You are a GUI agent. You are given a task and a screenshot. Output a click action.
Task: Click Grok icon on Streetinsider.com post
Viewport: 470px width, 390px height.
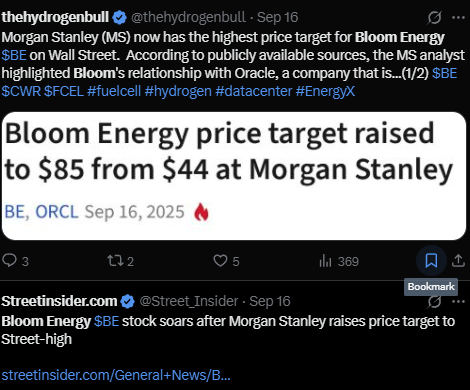(435, 302)
